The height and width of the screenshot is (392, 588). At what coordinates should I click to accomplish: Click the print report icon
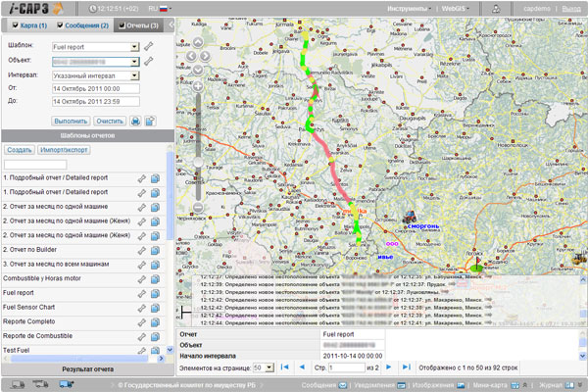click(135, 120)
